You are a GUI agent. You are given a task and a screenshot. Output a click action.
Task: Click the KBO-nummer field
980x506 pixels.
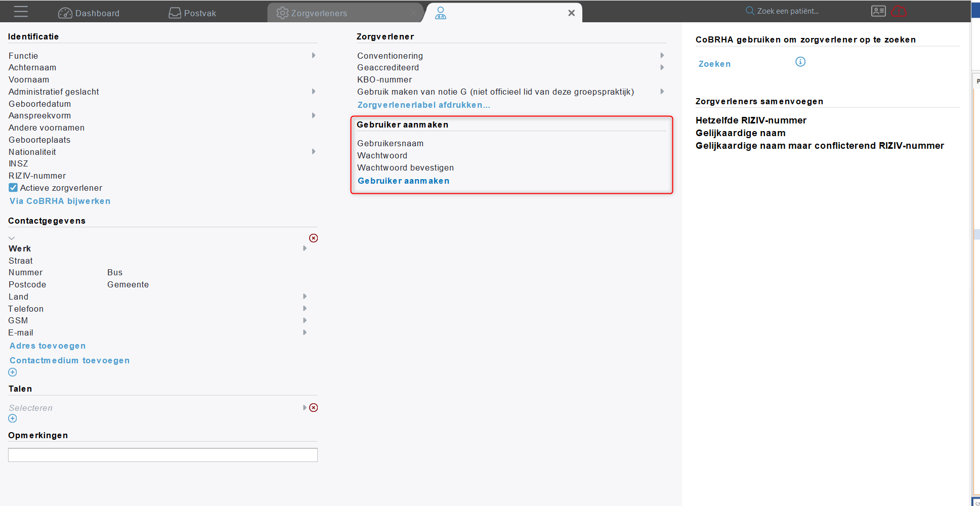click(511, 80)
